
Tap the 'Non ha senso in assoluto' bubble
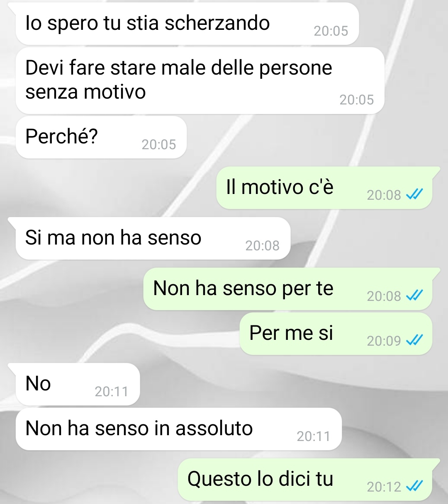coord(179,429)
